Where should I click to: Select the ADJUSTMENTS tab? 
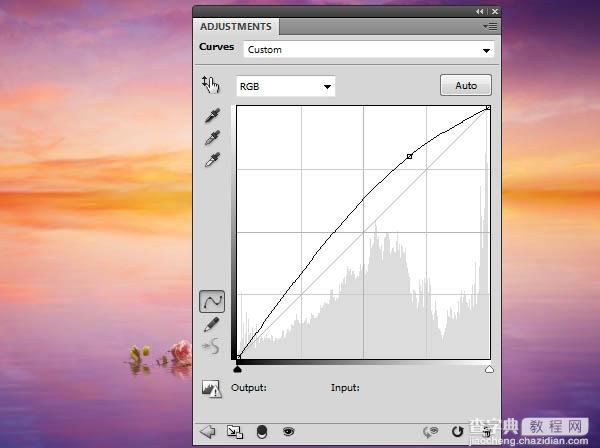click(x=236, y=26)
